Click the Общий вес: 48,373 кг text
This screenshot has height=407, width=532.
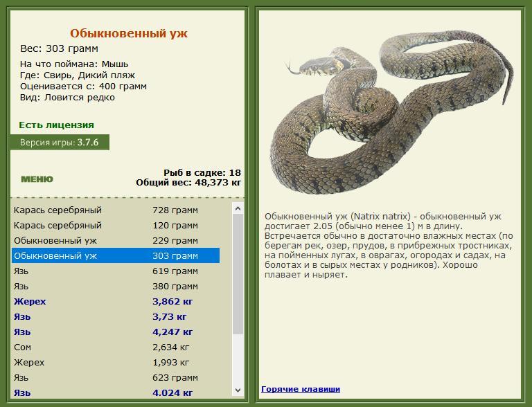188,183
